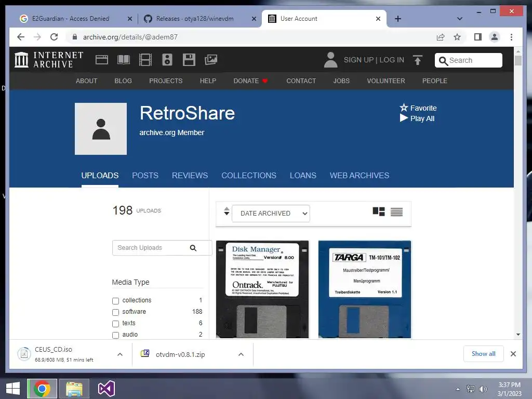Switch to Collections tab
The height and width of the screenshot is (399, 532).
click(x=249, y=176)
